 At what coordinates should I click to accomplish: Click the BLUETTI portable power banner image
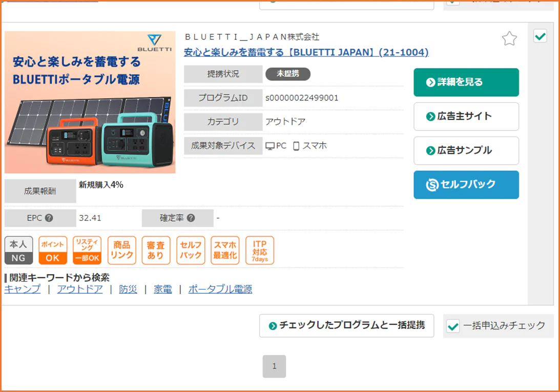click(x=90, y=102)
